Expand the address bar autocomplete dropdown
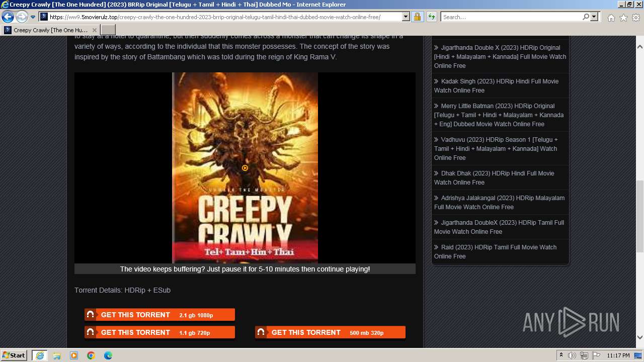This screenshot has width=644, height=362. [x=406, y=17]
